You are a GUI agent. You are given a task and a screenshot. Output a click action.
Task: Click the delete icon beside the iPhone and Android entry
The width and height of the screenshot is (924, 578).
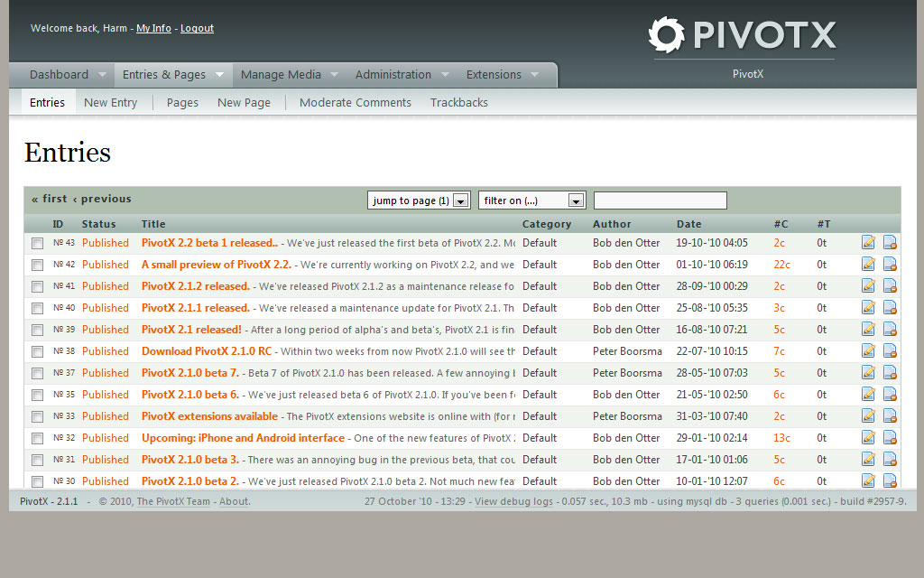point(890,437)
